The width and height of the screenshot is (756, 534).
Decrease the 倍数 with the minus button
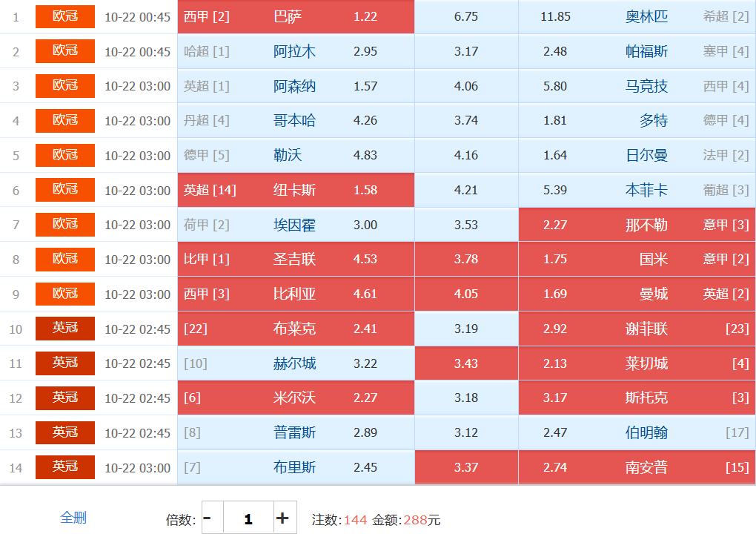coord(208,518)
